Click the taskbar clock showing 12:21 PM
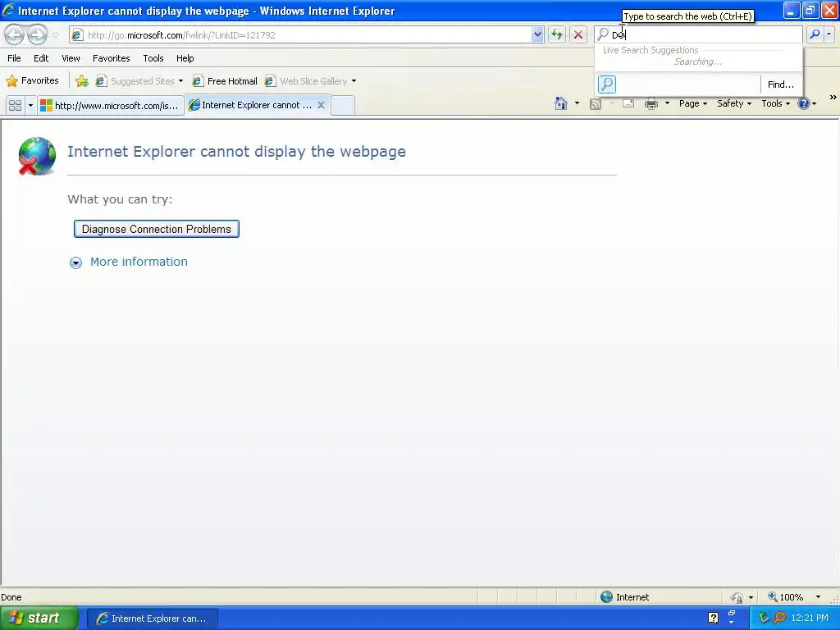 pyautogui.click(x=810, y=618)
